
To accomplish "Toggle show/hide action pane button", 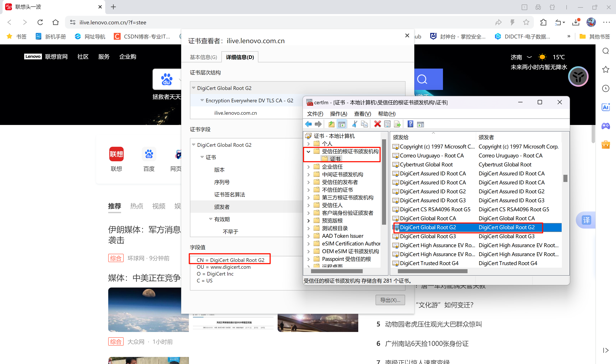I will (420, 124).
